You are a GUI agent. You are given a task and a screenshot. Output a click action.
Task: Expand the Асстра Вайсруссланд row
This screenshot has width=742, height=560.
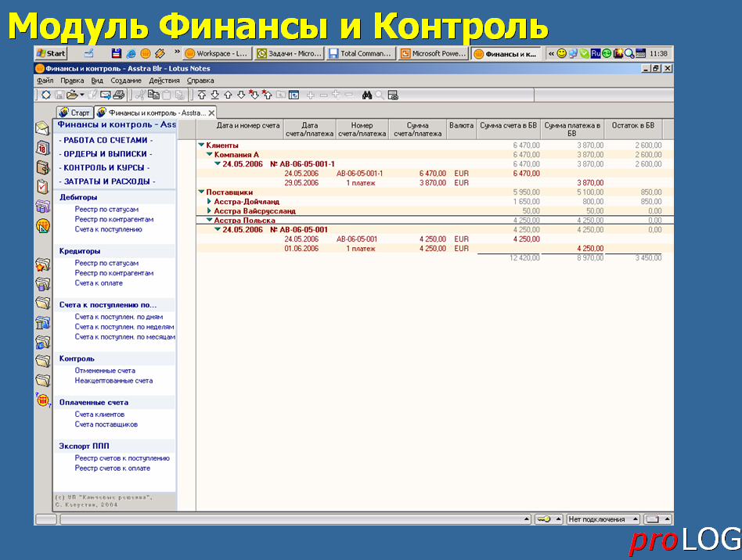209,210
